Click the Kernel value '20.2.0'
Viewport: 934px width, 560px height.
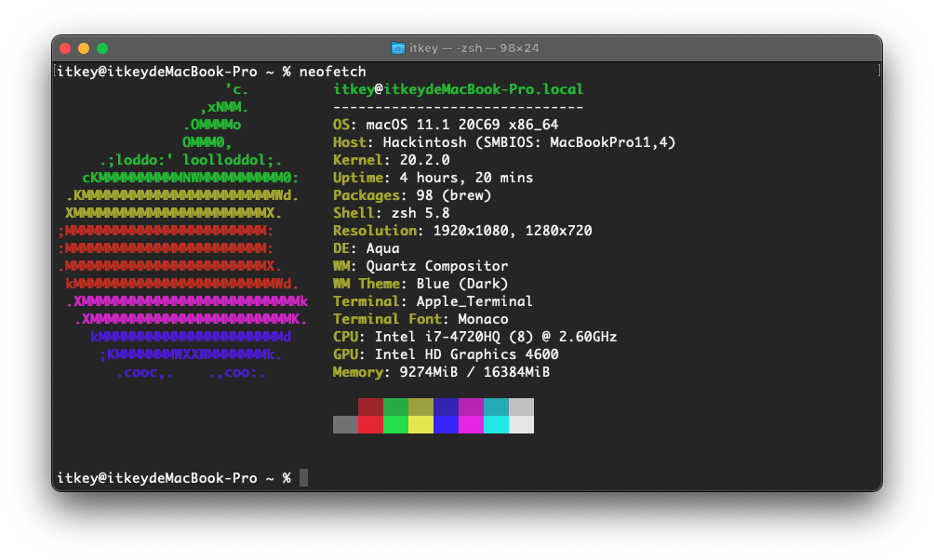tap(424, 160)
